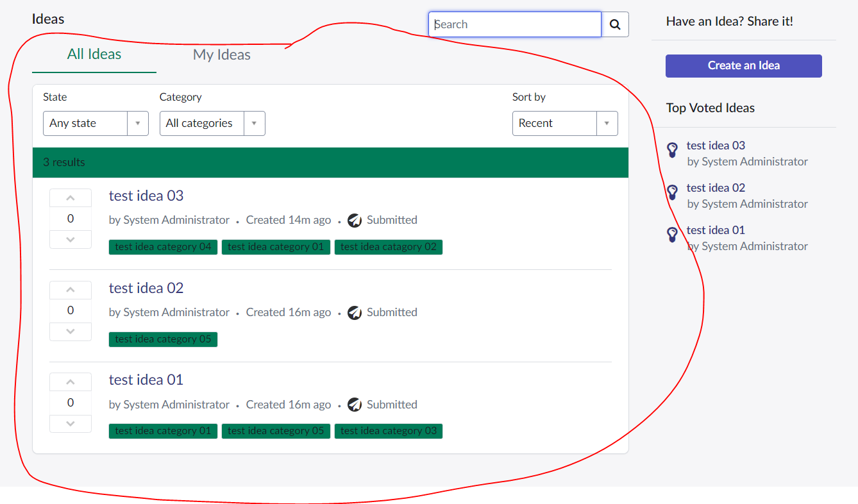Toggle an upvote on test idea 01
This screenshot has height=504, width=858.
pyautogui.click(x=70, y=382)
